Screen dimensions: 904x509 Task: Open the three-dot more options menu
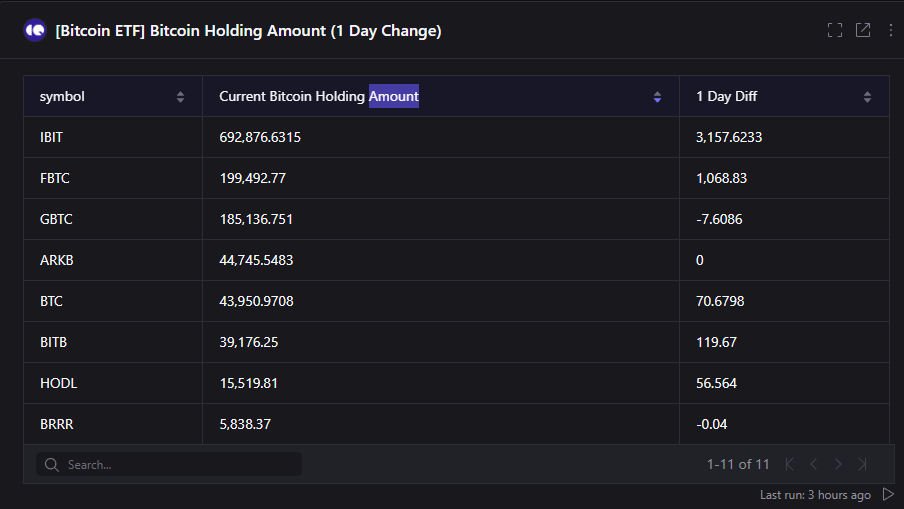pos(891,31)
